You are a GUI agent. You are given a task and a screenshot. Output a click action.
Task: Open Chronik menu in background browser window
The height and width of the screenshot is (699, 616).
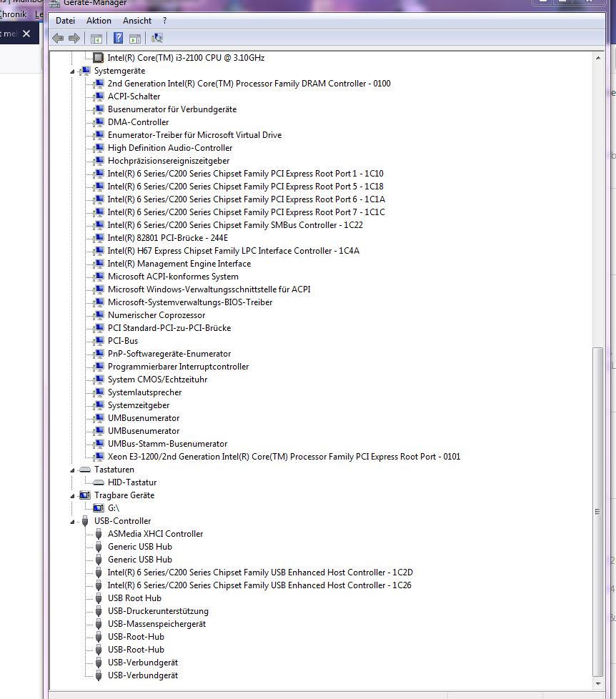[13, 14]
